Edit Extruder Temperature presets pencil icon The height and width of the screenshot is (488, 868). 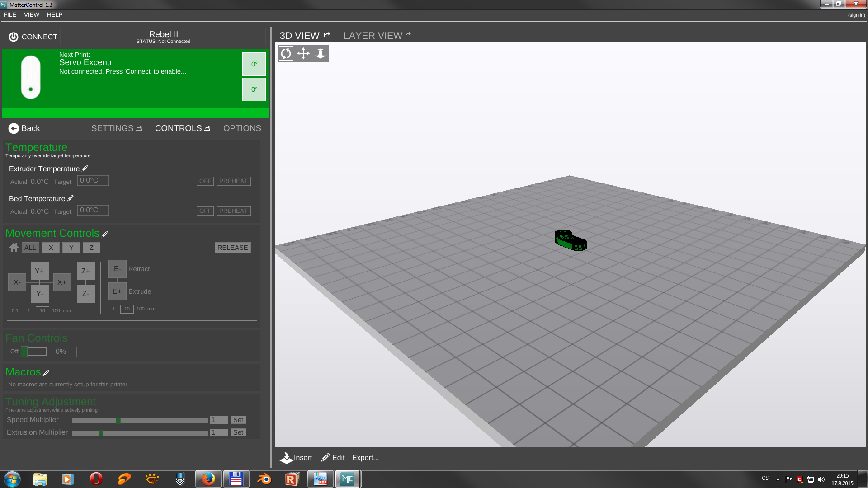(x=85, y=169)
